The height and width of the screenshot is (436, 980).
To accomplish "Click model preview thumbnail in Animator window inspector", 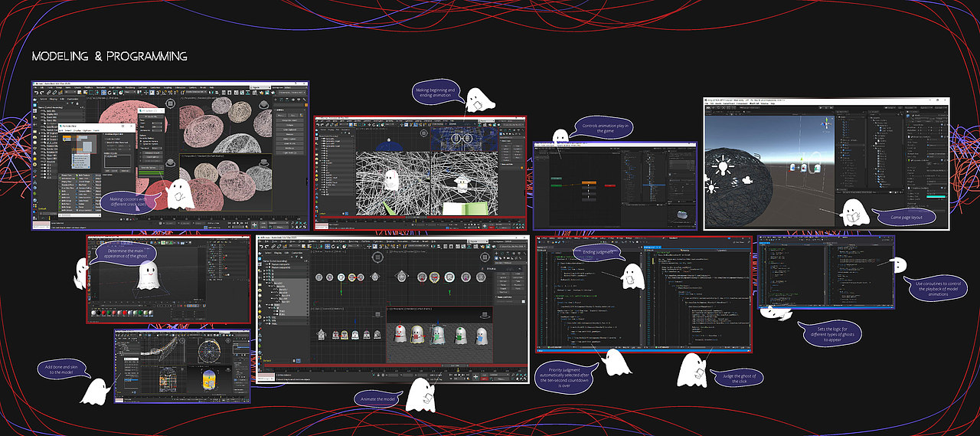I will pyautogui.click(x=681, y=215).
